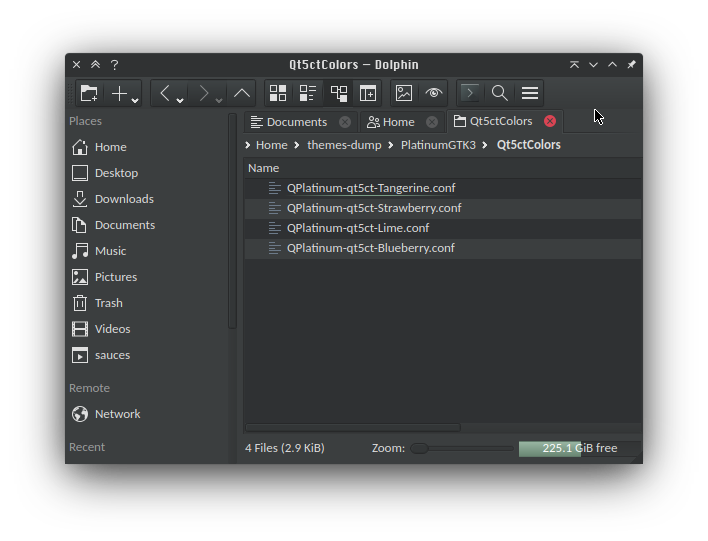Open the back history dropdown arrow

click(180, 100)
